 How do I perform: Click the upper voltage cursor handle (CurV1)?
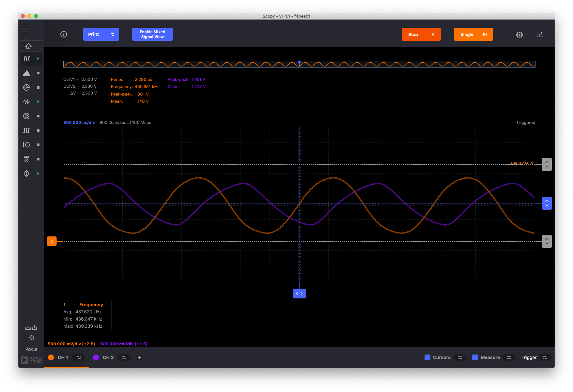[547, 164]
